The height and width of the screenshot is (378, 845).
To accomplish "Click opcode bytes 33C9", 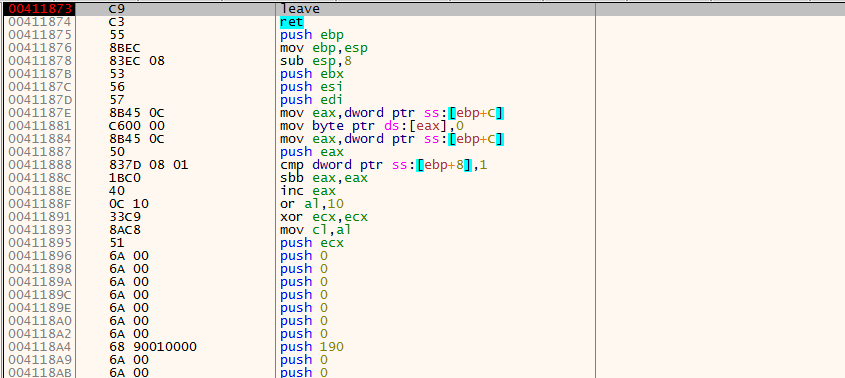I will click(125, 217).
